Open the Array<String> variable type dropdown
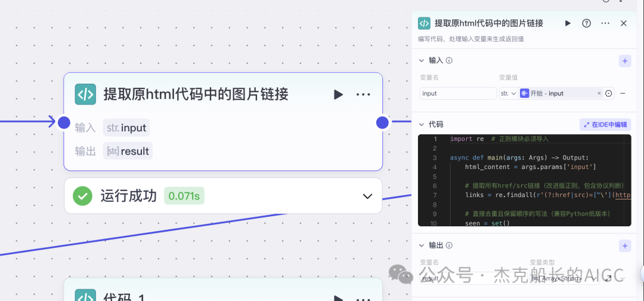Viewport: 644px width, 301px height. tap(564, 278)
